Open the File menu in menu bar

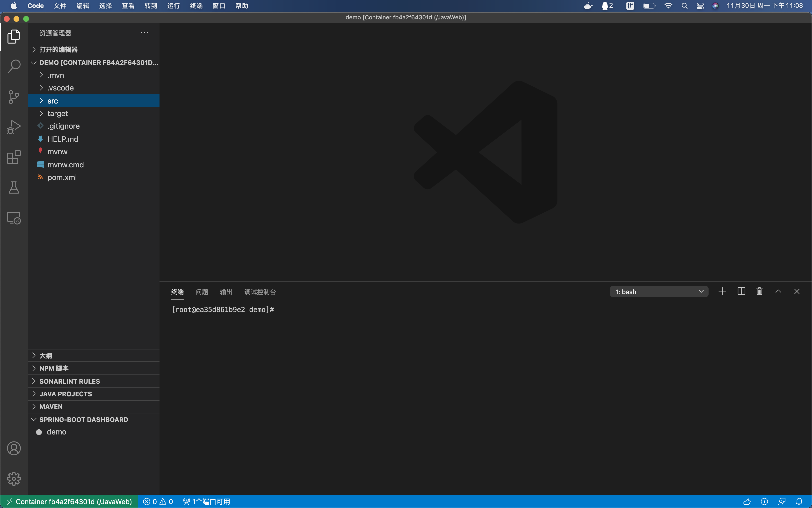60,6
